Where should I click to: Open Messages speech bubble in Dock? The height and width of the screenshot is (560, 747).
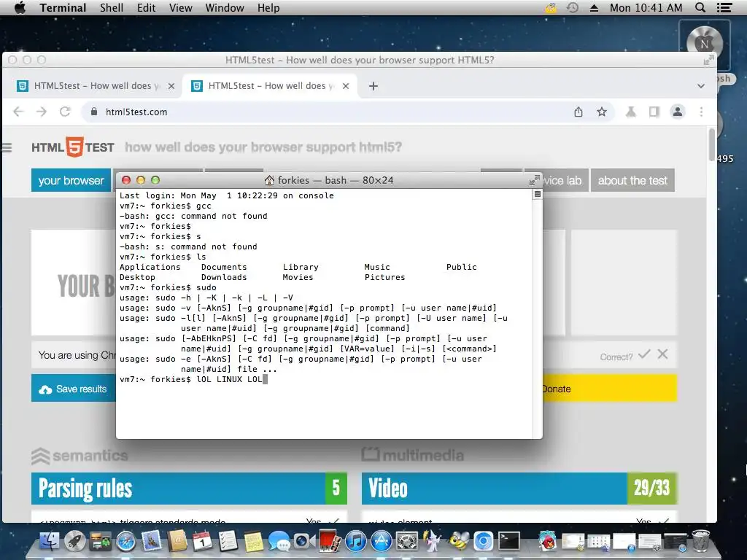coord(279,542)
